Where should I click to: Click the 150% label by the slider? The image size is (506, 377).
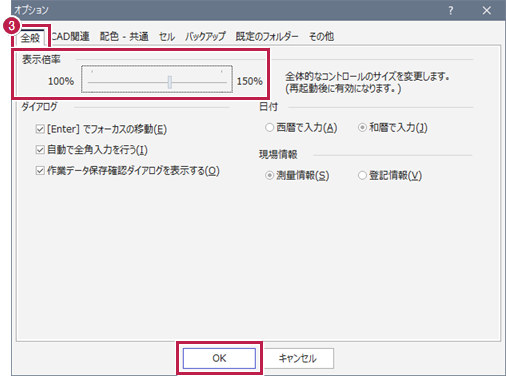250,81
